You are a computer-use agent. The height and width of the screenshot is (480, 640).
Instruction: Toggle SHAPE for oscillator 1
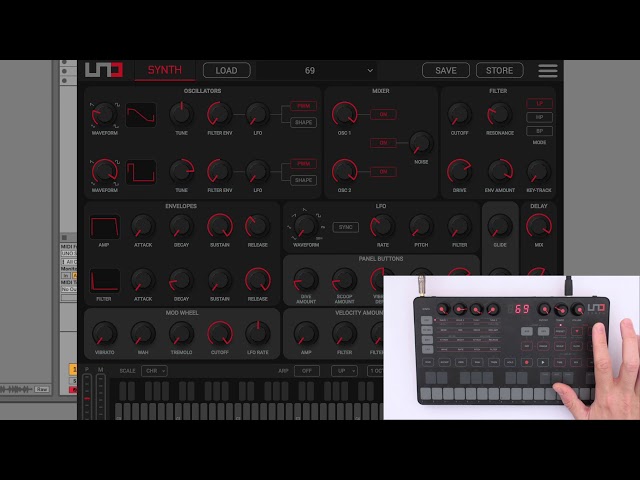click(303, 122)
